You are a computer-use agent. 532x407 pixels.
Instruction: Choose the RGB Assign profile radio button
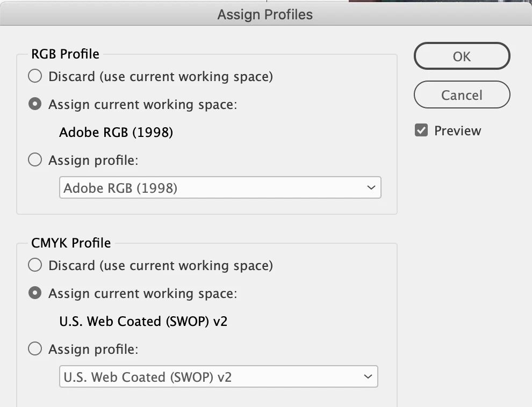[x=35, y=160]
